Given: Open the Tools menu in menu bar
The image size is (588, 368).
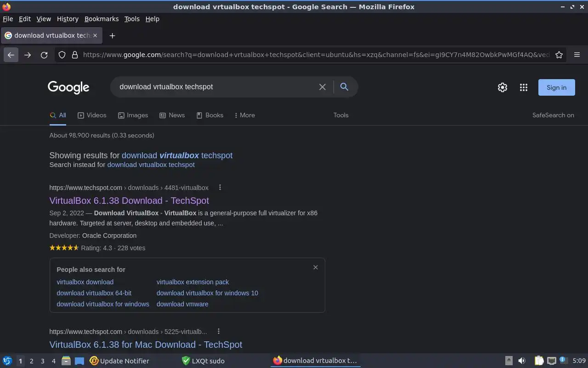Looking at the screenshot, I should (132, 19).
